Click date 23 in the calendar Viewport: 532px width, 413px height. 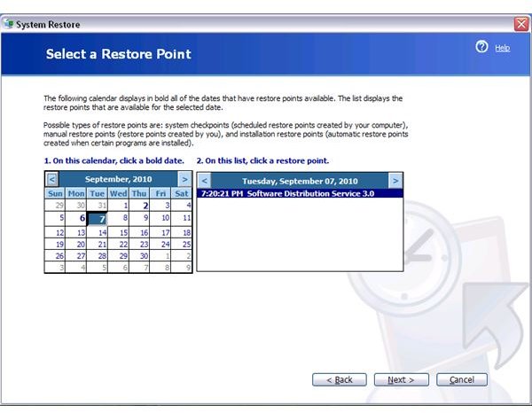tap(139, 244)
